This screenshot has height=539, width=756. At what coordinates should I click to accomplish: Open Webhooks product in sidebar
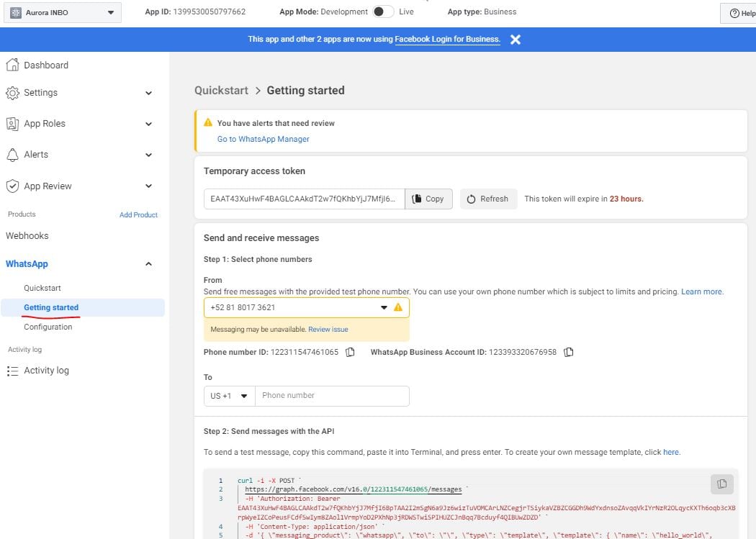(27, 235)
